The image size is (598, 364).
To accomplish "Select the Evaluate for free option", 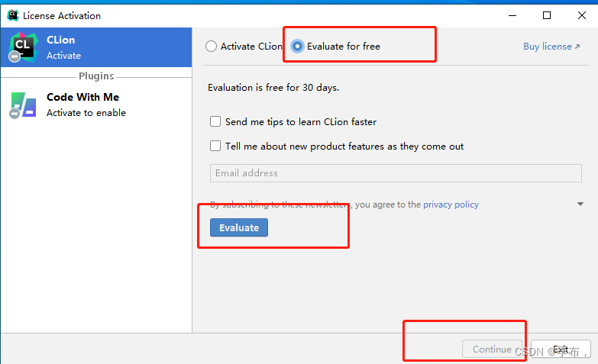I will pyautogui.click(x=297, y=47).
